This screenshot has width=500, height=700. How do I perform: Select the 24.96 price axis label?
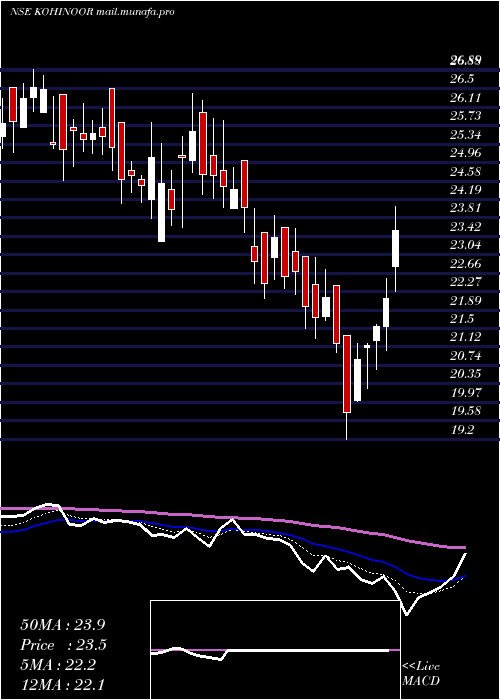point(465,153)
